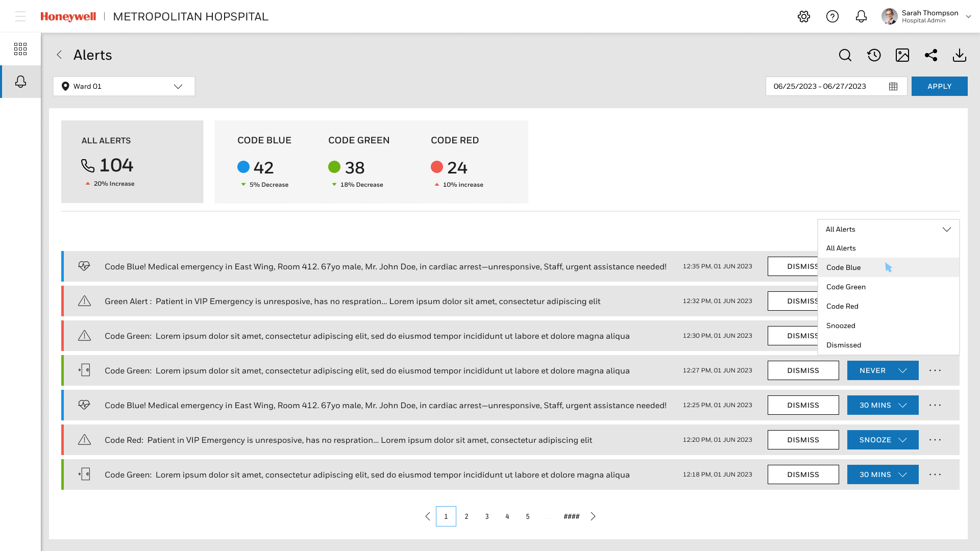Go to page 3 of alerts
Screen dimensions: 980x551
click(487, 516)
